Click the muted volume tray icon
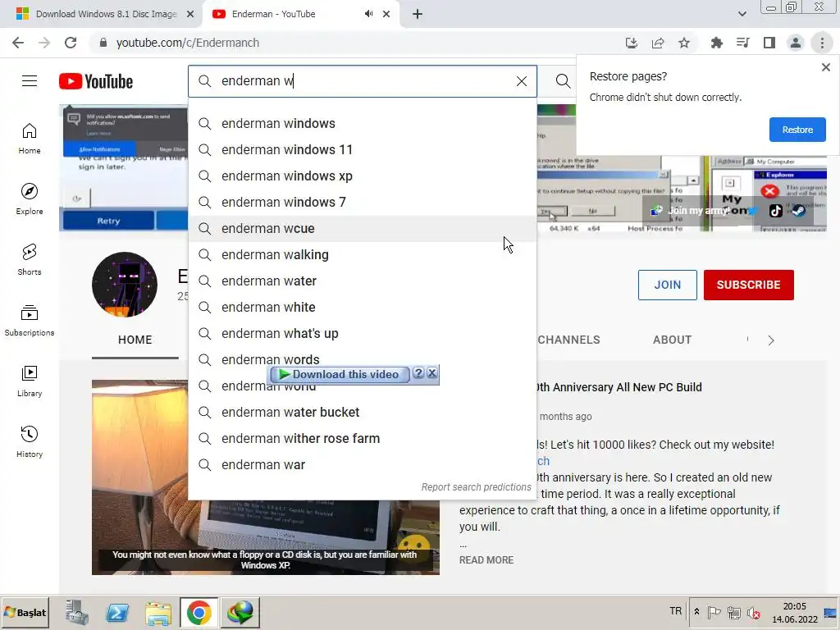Viewport: 840px width, 630px height. (x=753, y=612)
